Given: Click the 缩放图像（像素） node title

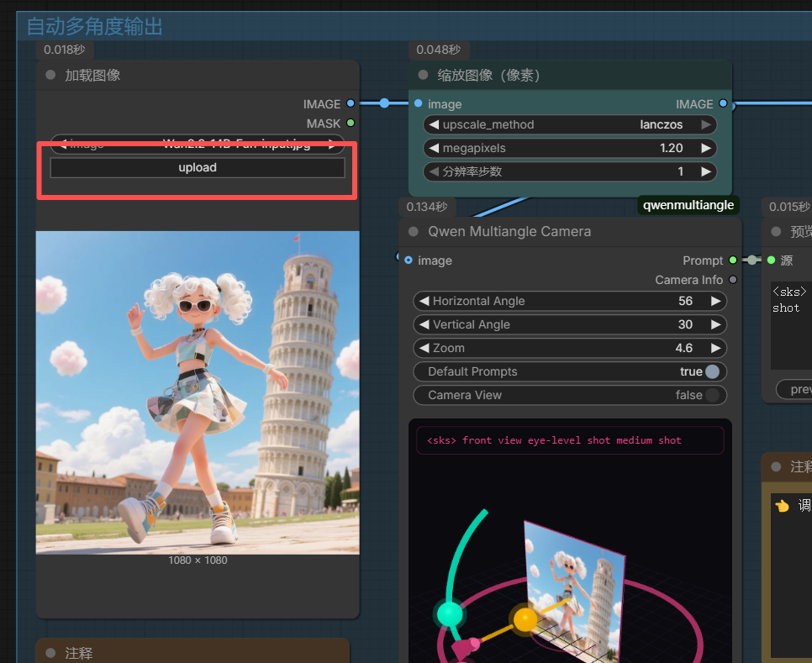Looking at the screenshot, I should (489, 75).
